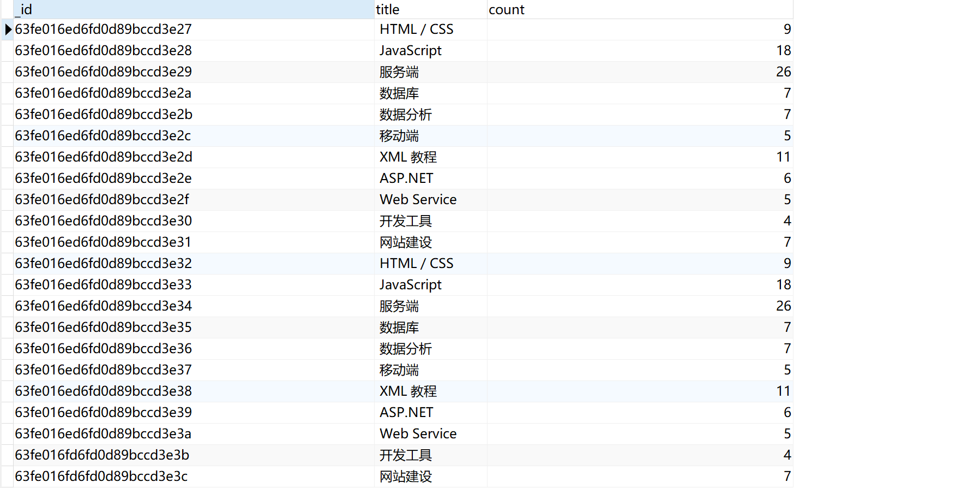Select cell 63fe016ed6fd0d89bccd3e2f
This screenshot has height=488, width=980.
pos(194,200)
